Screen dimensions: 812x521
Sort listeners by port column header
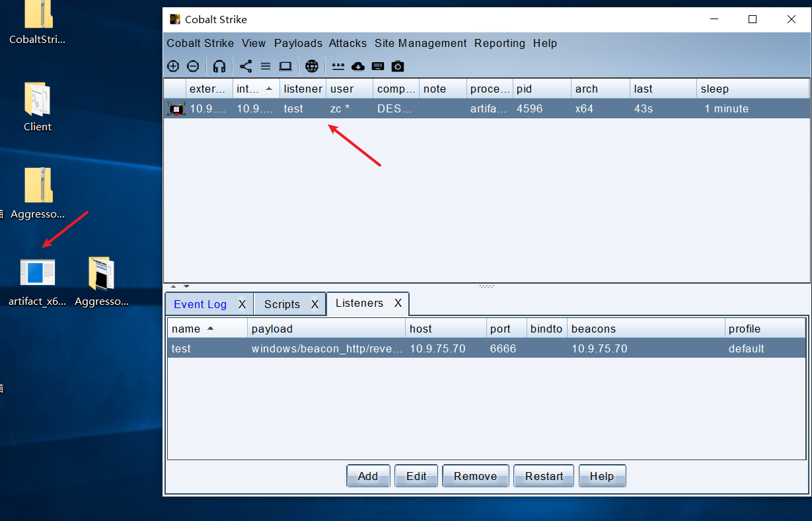pos(506,329)
